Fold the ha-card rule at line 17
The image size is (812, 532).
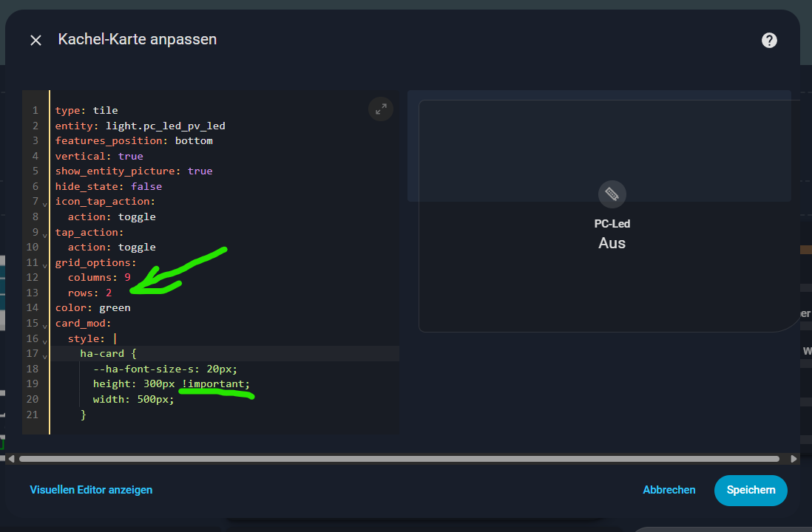(45, 355)
